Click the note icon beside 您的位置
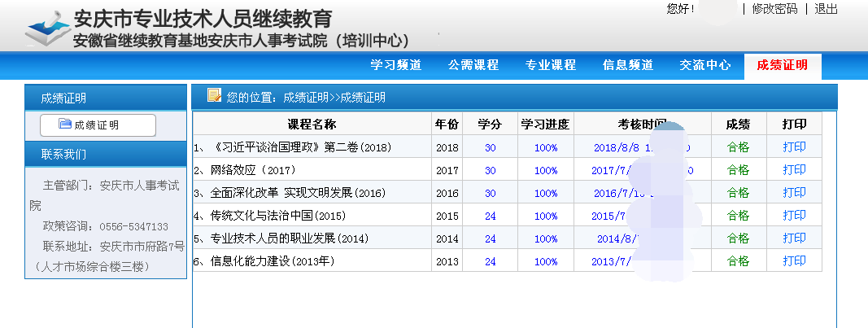The image size is (868, 328). [x=214, y=96]
